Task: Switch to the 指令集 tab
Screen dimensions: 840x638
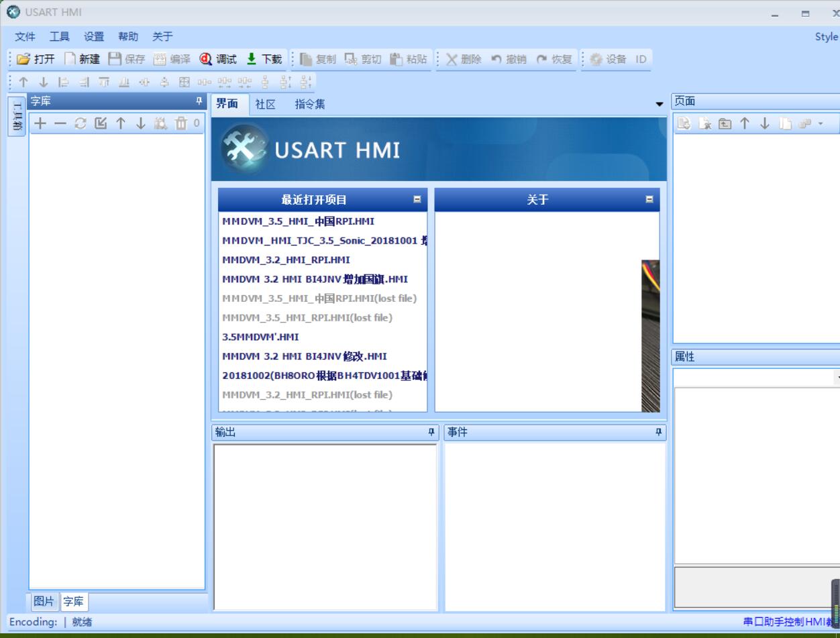Action: [x=310, y=104]
